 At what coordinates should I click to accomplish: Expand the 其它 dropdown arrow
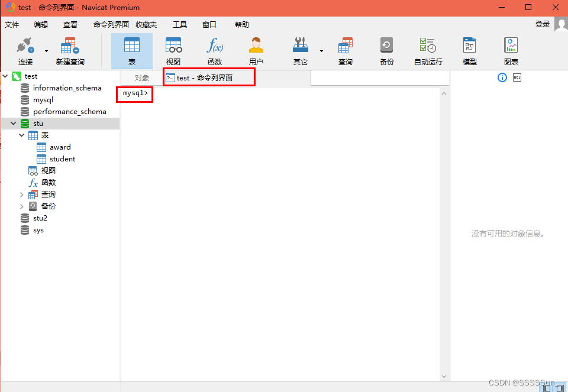321,51
